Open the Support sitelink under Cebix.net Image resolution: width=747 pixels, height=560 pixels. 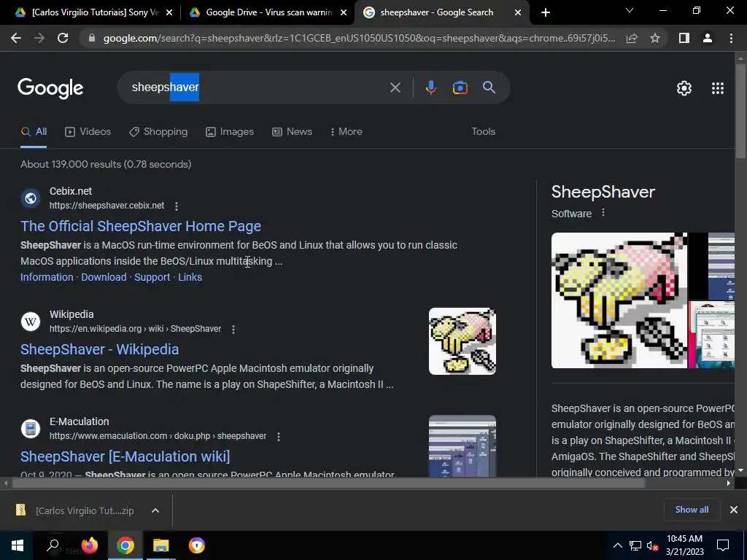pos(152,277)
